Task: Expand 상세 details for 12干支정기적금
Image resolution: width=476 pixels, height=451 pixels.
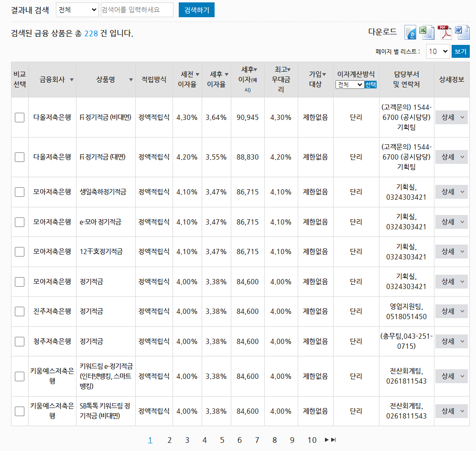Action: [x=452, y=252]
